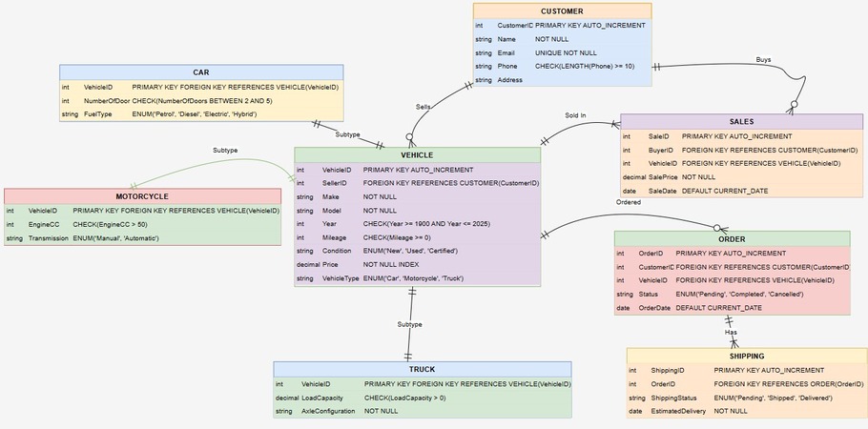This screenshot has height=429, width=868.
Task: Select the "Sells" relationship label
Action: (x=423, y=107)
